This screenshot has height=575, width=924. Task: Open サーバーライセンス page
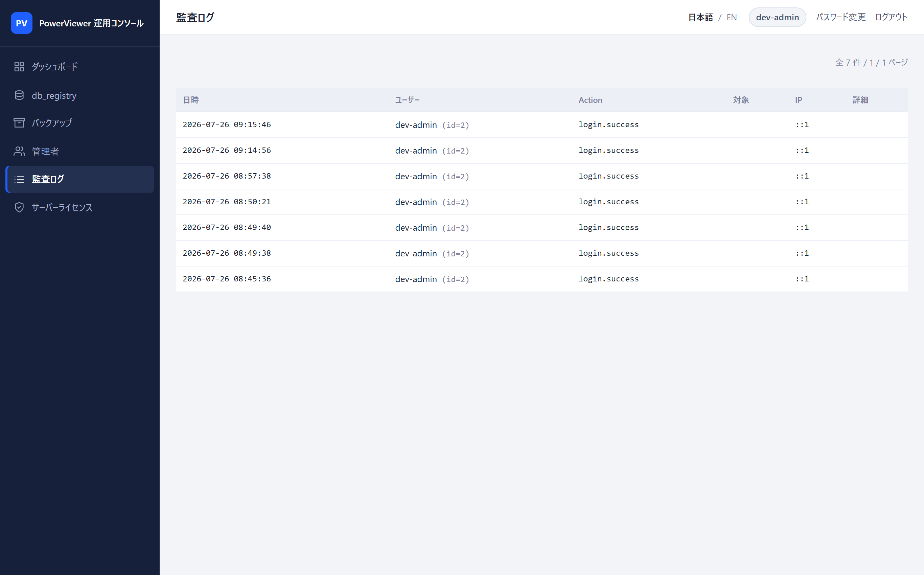(x=80, y=207)
